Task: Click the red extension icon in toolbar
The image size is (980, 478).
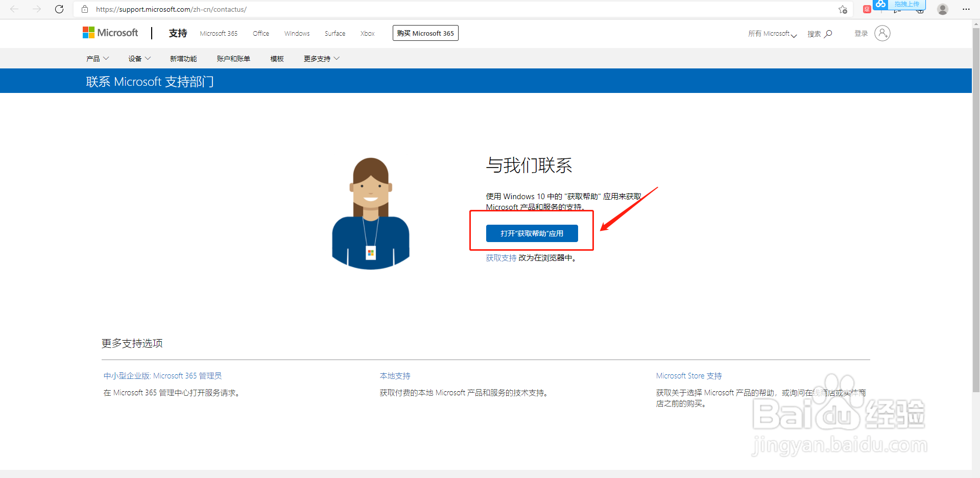Action: coord(866,9)
